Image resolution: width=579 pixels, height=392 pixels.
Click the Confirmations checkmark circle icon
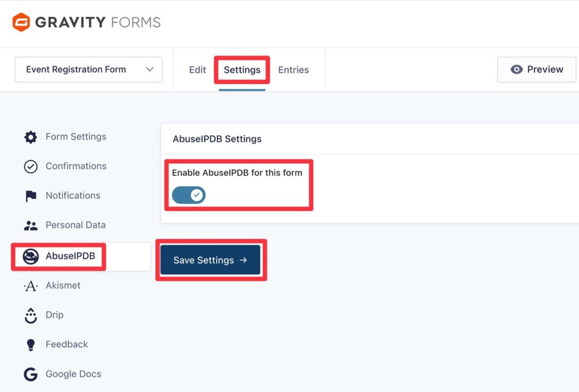[x=31, y=167]
